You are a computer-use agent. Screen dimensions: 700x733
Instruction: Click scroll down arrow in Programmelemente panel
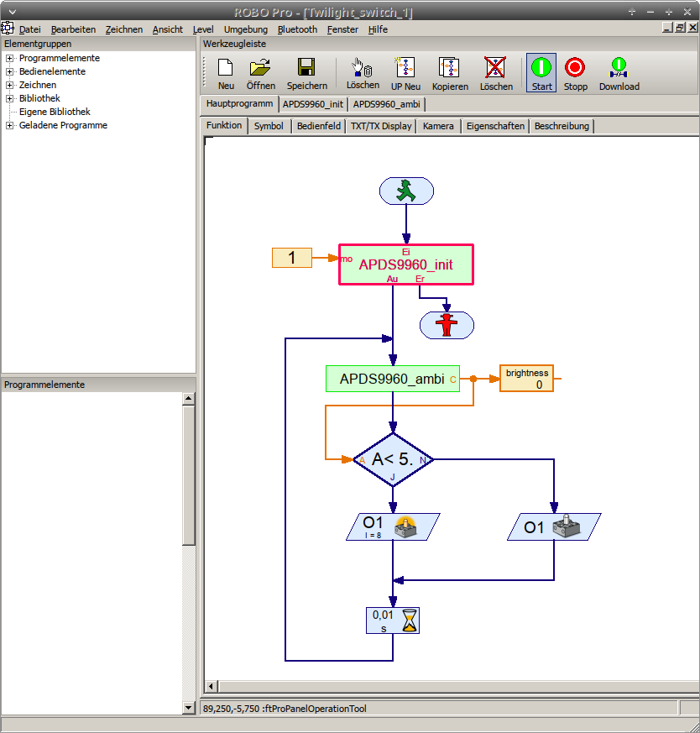click(x=188, y=708)
